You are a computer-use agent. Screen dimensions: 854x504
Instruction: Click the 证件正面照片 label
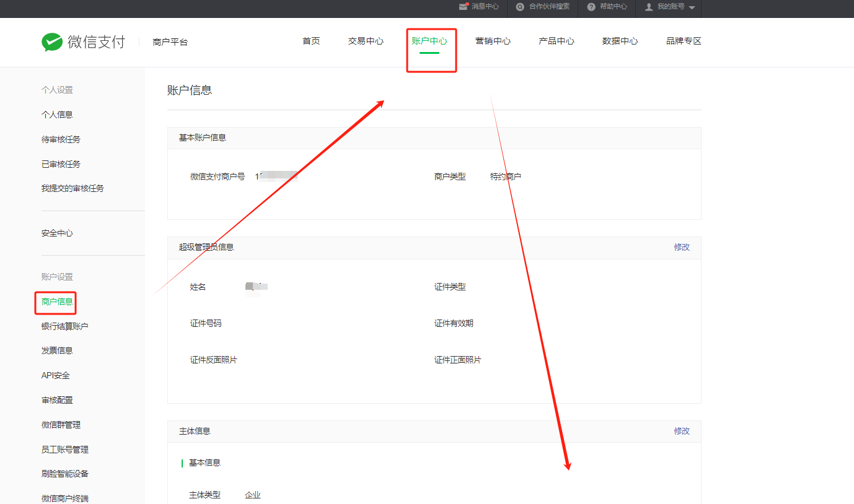tap(458, 360)
